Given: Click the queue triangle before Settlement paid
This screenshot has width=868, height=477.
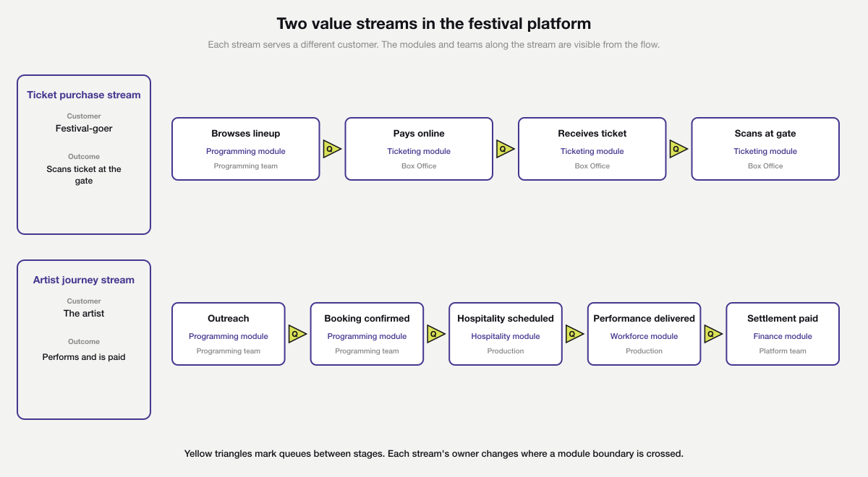Looking at the screenshot, I should [713, 333].
